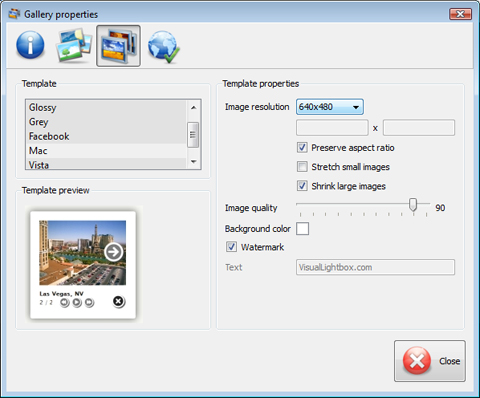Click the watermark Text input field
This screenshot has height=398, width=480.
375,267
